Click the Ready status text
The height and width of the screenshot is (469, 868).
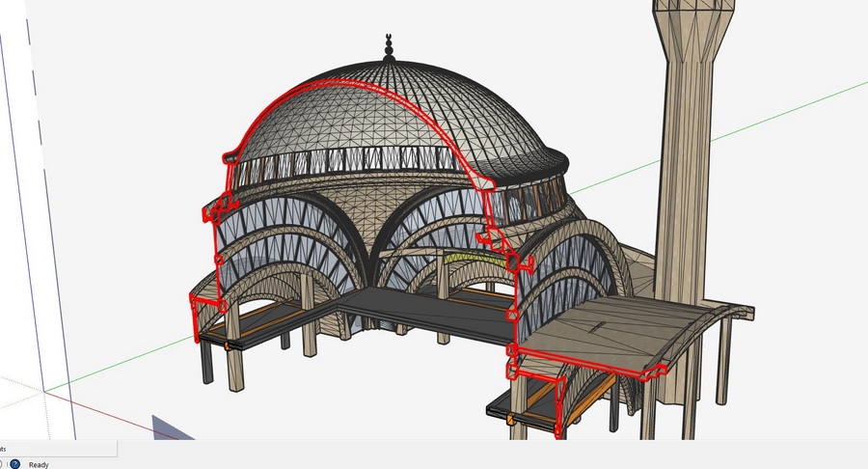39,464
